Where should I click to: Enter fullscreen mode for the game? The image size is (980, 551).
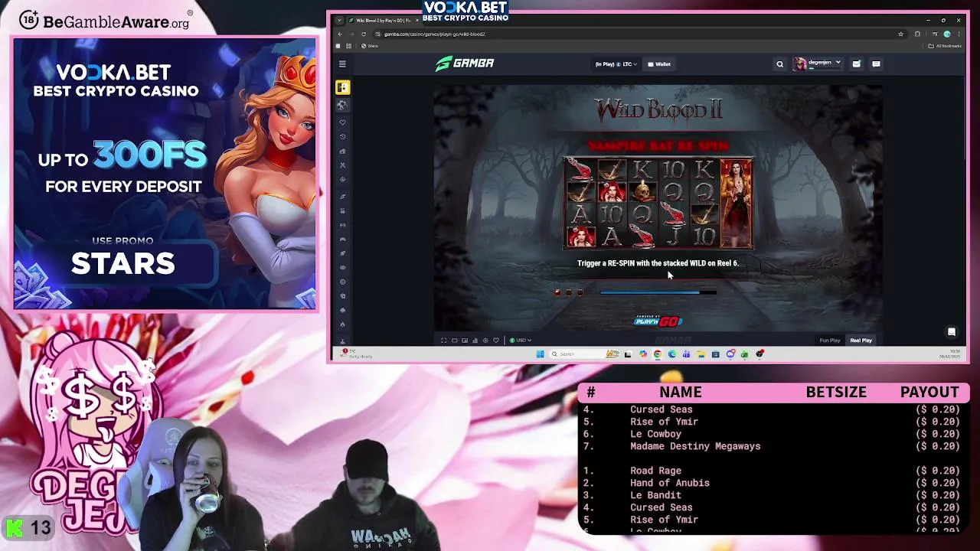(x=443, y=341)
